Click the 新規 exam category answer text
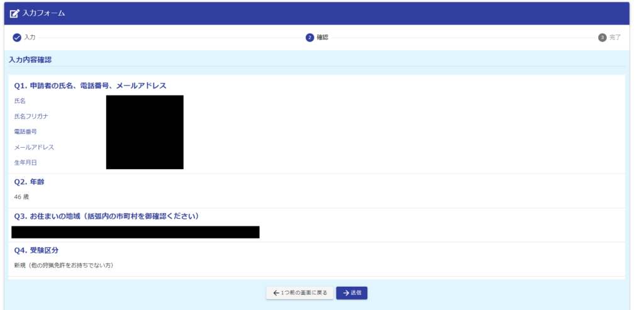Viewport: 644px width, 310px height. pos(64,265)
